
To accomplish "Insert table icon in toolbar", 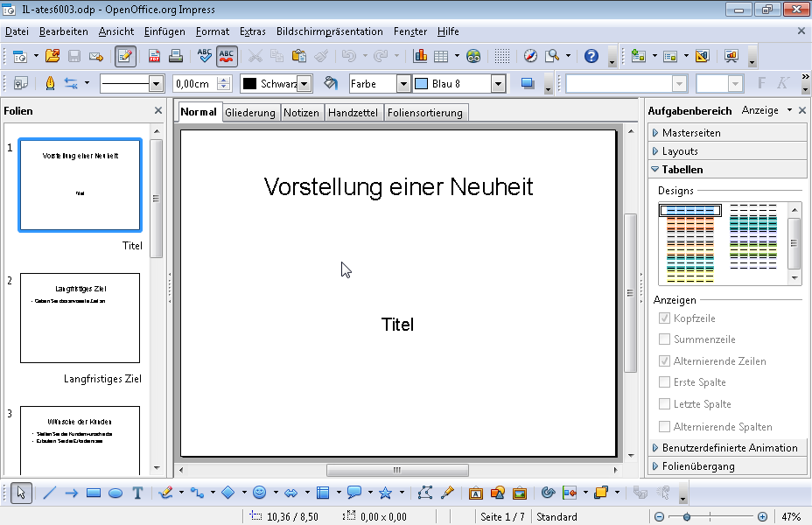I will point(441,56).
